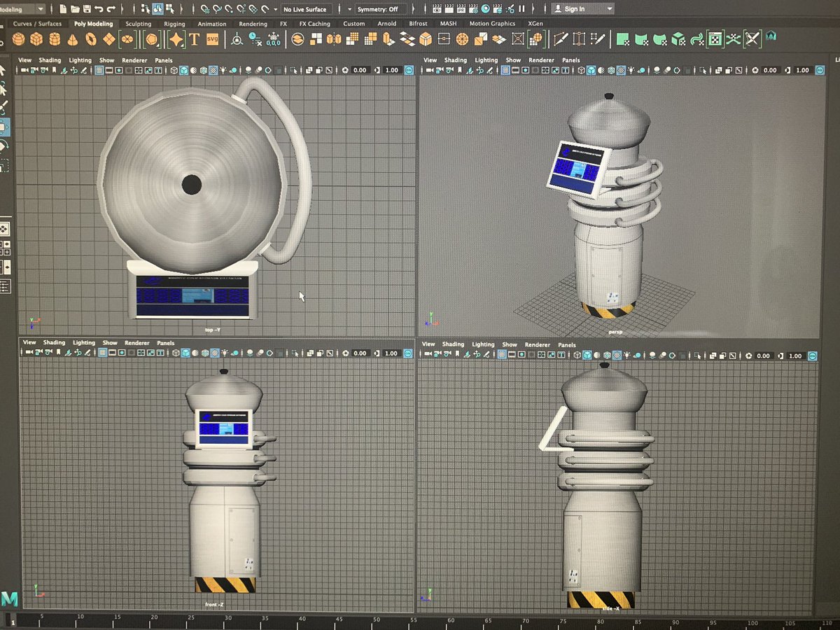The image size is (840, 630).
Task: Toggle Isolate Select in the front panel
Action: coord(294,353)
